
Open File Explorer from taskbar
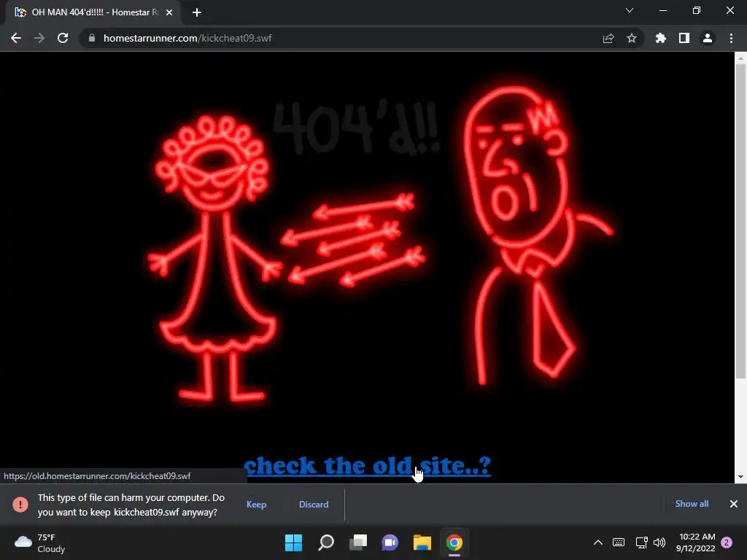click(422, 542)
